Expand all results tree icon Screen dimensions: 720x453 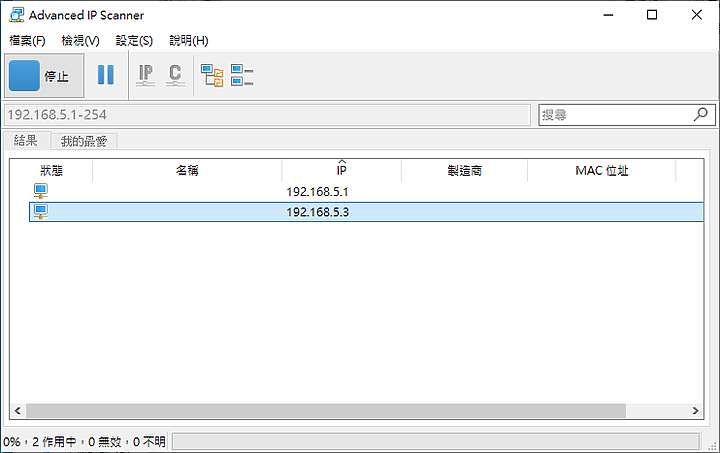pyautogui.click(x=212, y=75)
